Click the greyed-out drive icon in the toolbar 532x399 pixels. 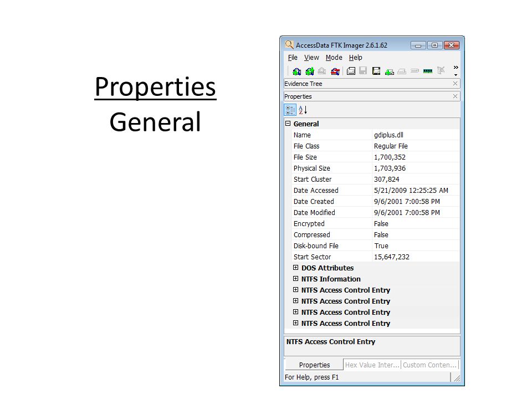tap(415, 71)
